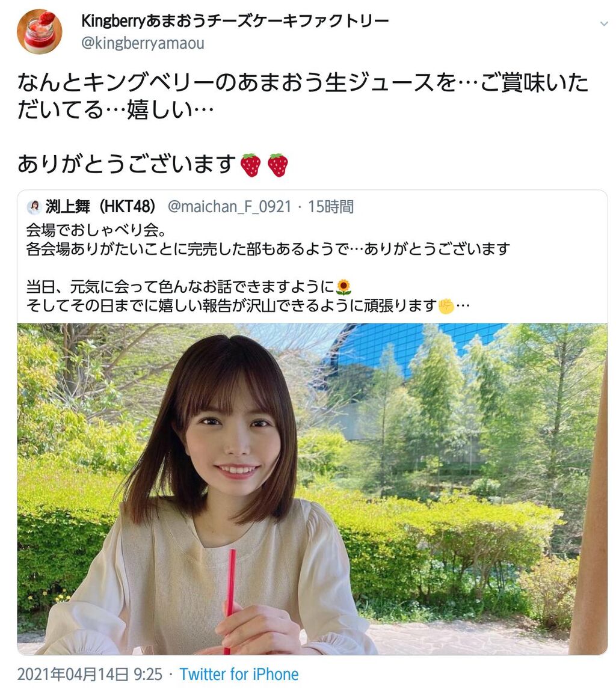Click the 2021年04月14日 9:25 timestamp
616x692 pixels.
[x=90, y=675]
